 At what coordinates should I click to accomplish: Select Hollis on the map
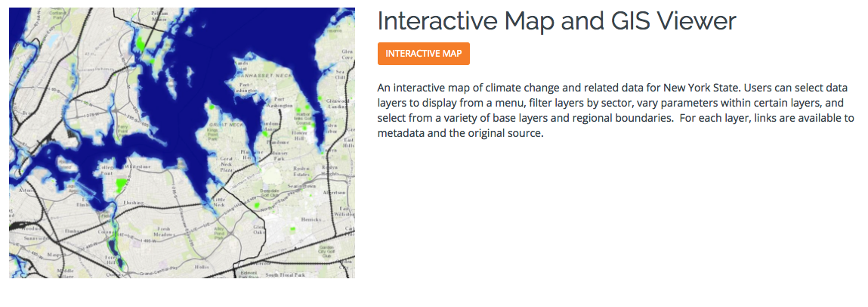click(x=202, y=266)
